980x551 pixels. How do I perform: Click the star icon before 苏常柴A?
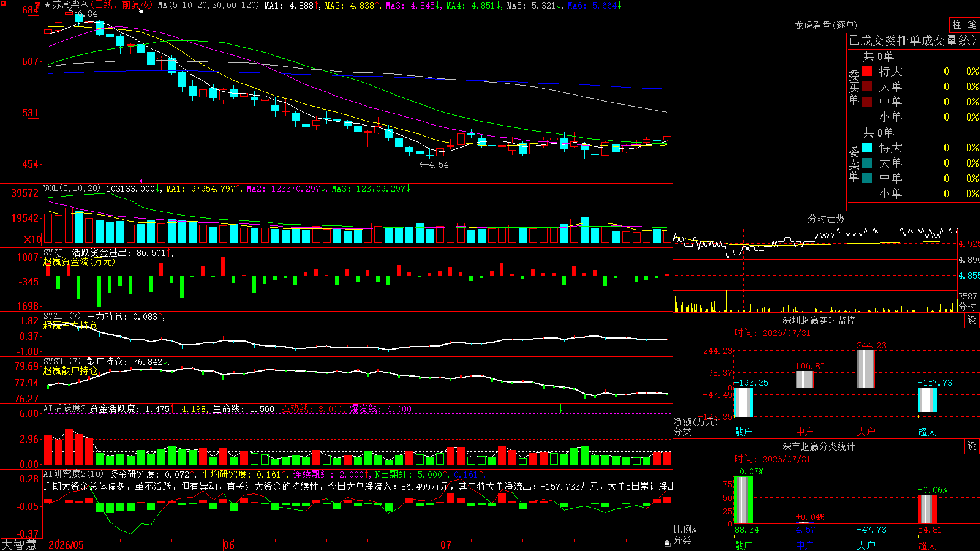[x=47, y=5]
